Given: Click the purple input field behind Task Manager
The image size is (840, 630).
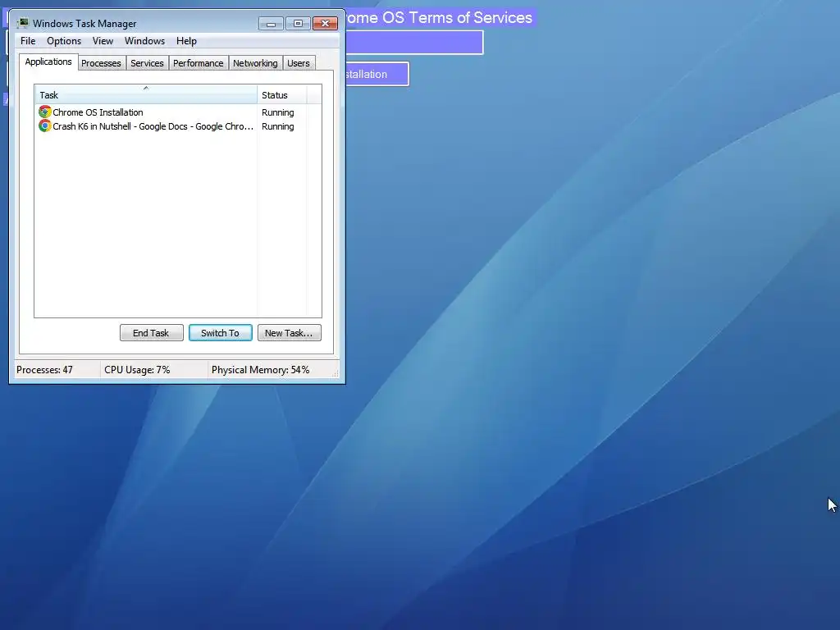Looking at the screenshot, I should [414, 43].
